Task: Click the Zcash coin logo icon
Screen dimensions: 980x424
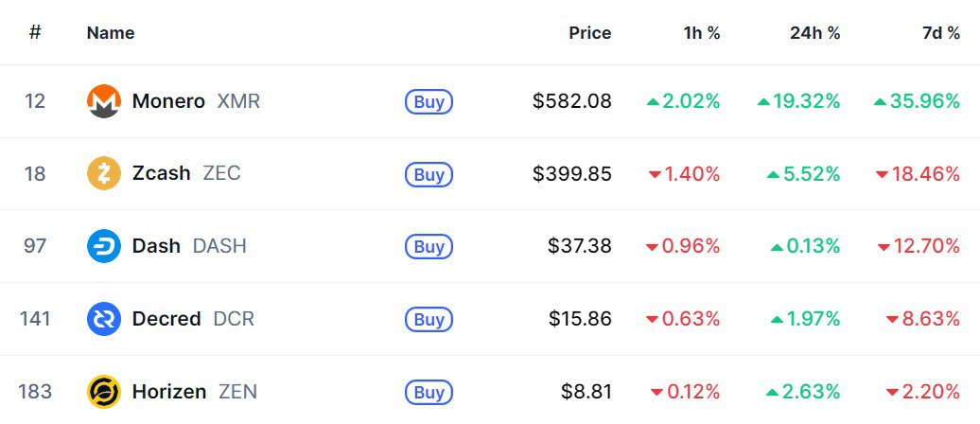Action: (103, 174)
